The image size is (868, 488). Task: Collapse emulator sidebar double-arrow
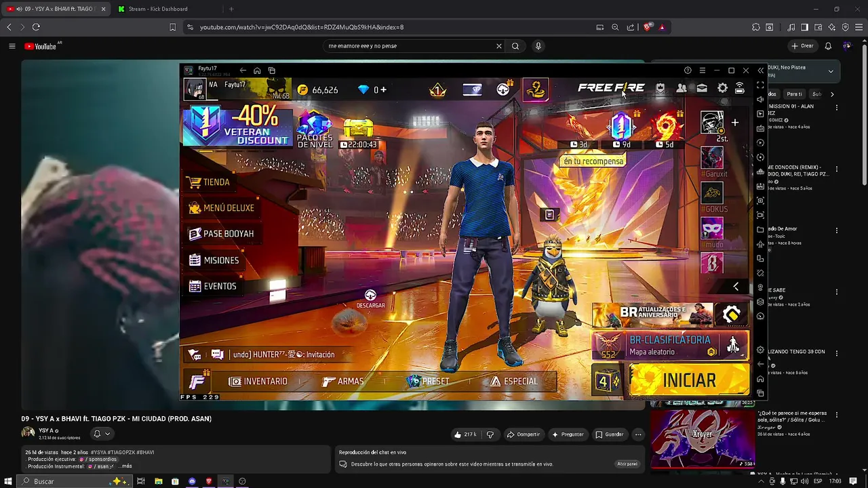pos(760,70)
